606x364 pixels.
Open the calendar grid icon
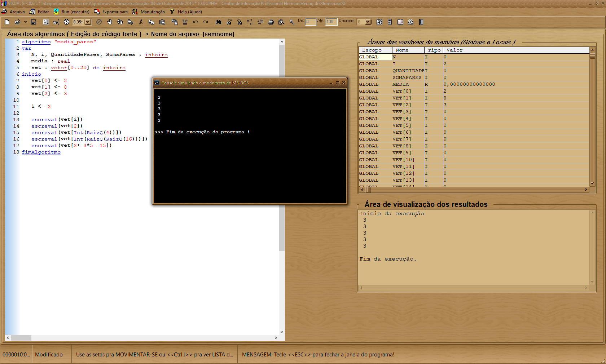click(x=400, y=22)
